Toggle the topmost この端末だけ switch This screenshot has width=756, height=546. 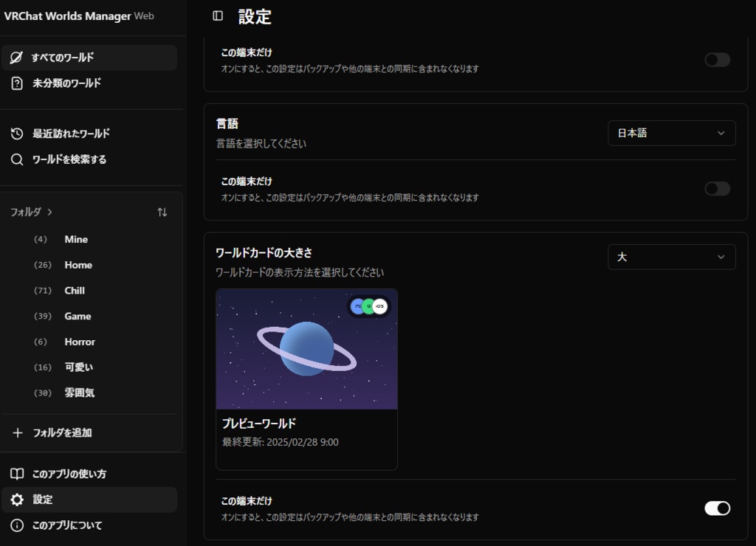point(718,60)
